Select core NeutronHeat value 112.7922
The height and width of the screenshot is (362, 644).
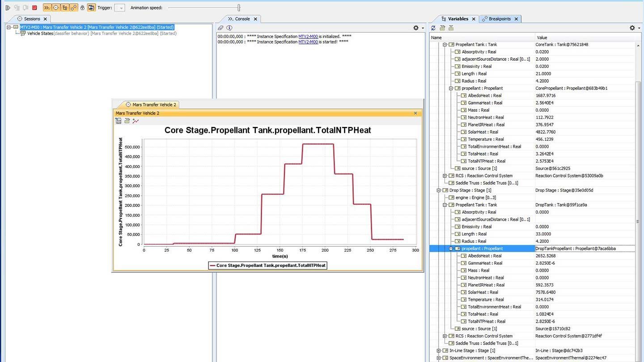pos(544,118)
